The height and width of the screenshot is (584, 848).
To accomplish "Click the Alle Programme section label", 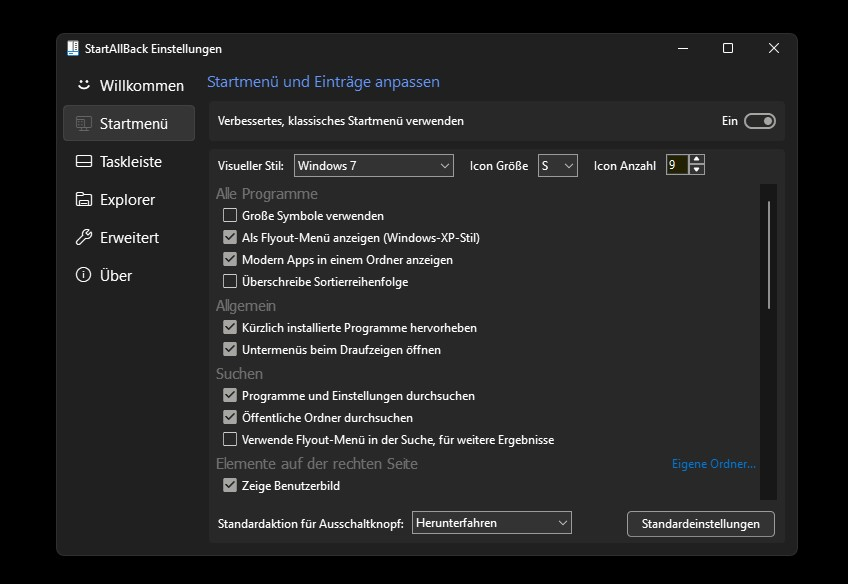I will pyautogui.click(x=267, y=194).
